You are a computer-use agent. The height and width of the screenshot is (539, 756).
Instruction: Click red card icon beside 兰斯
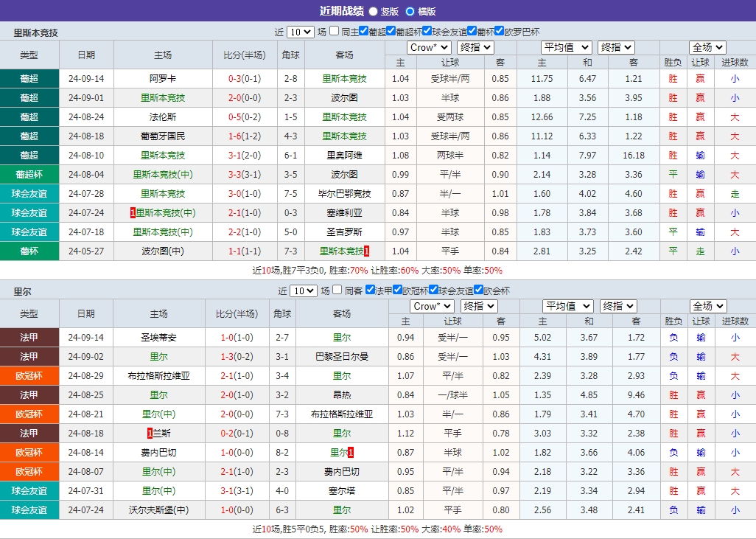150,434
